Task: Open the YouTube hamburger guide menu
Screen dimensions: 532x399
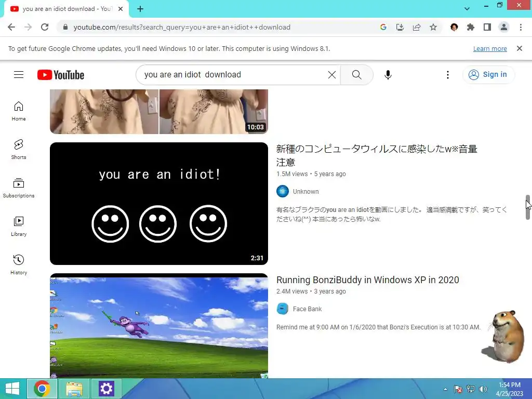Action: [x=19, y=75]
